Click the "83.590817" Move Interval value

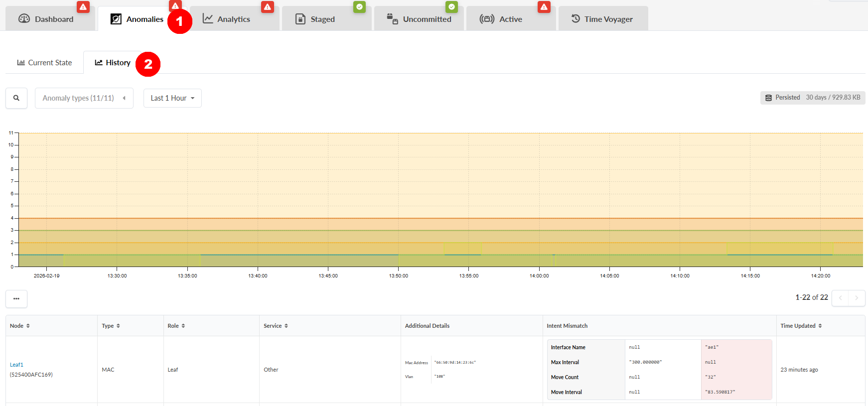click(720, 392)
